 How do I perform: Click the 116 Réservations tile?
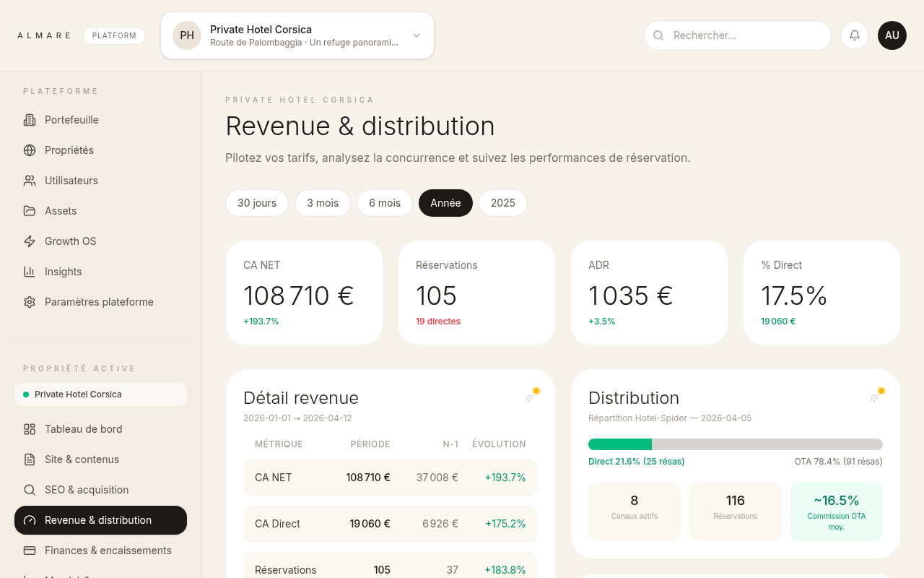click(736, 512)
